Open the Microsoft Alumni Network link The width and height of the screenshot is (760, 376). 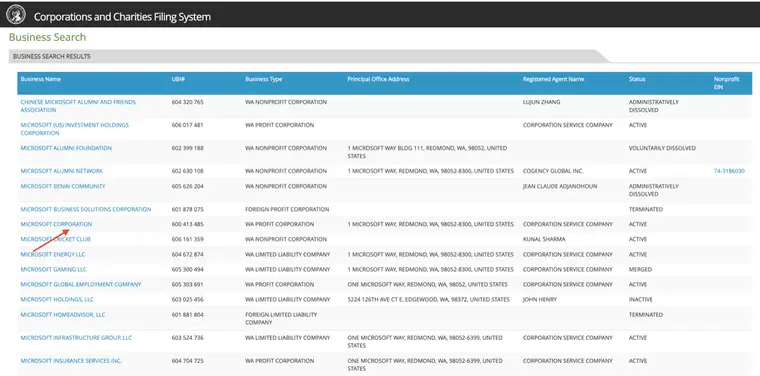62,171
